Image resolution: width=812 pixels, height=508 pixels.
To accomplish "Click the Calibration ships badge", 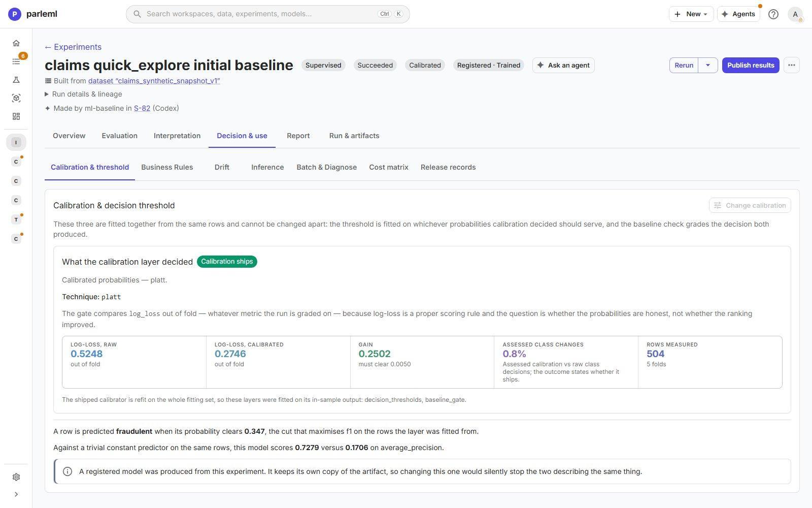I will (227, 262).
